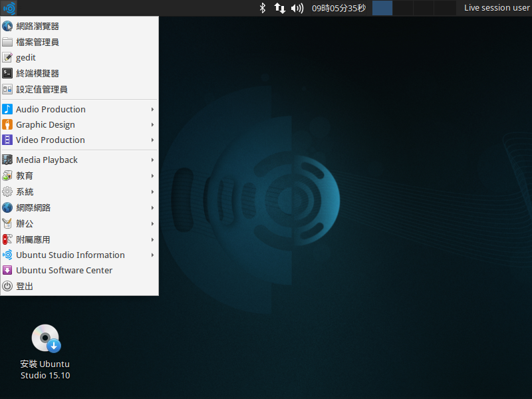Viewport: 532px width, 399px height.
Task: Click the 系統 gear icon
Action: [x=7, y=192]
